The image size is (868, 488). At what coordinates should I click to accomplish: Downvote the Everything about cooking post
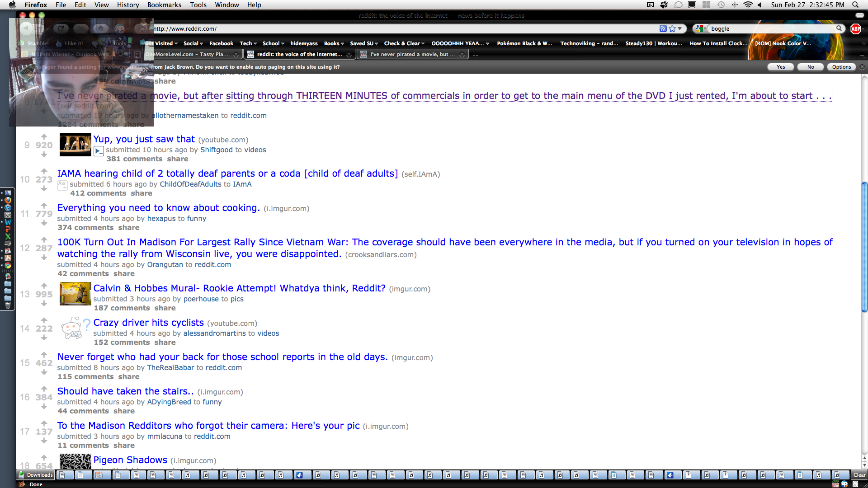pos(44,223)
